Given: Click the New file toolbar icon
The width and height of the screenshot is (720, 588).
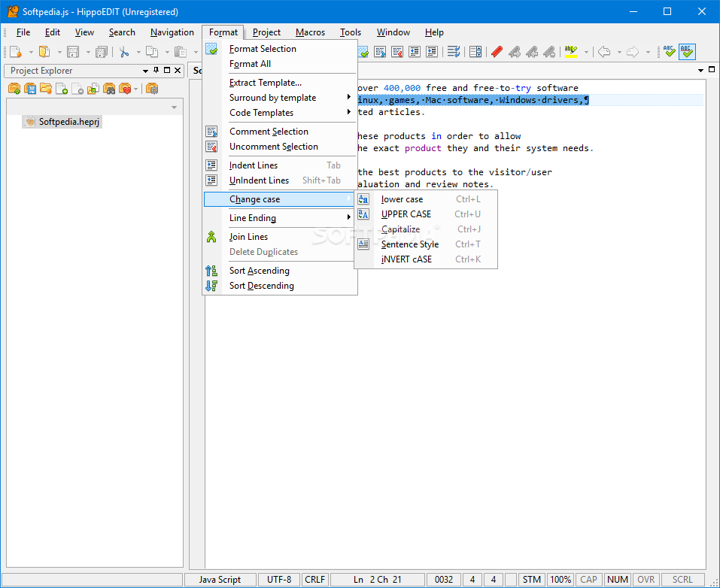Looking at the screenshot, I should (16, 51).
